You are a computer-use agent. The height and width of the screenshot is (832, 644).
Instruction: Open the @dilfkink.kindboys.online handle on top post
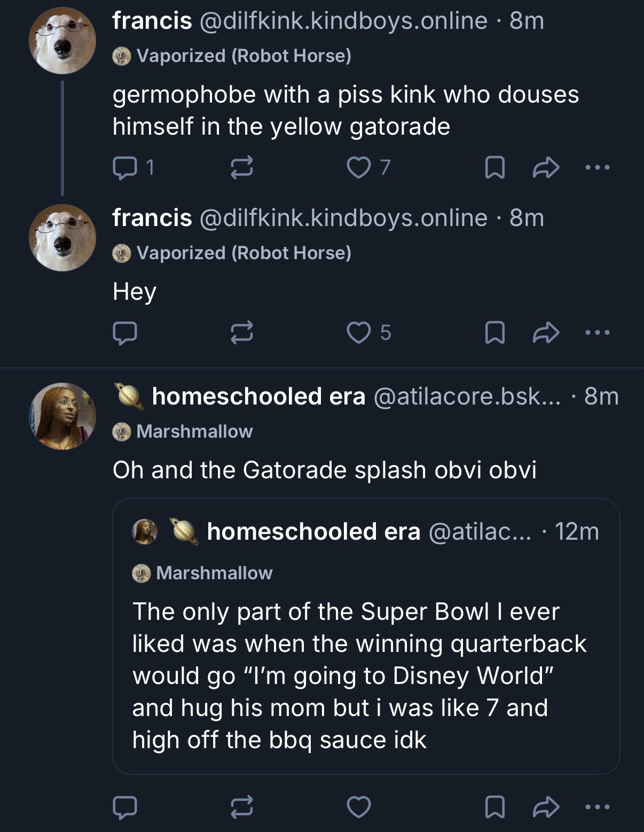(343, 21)
